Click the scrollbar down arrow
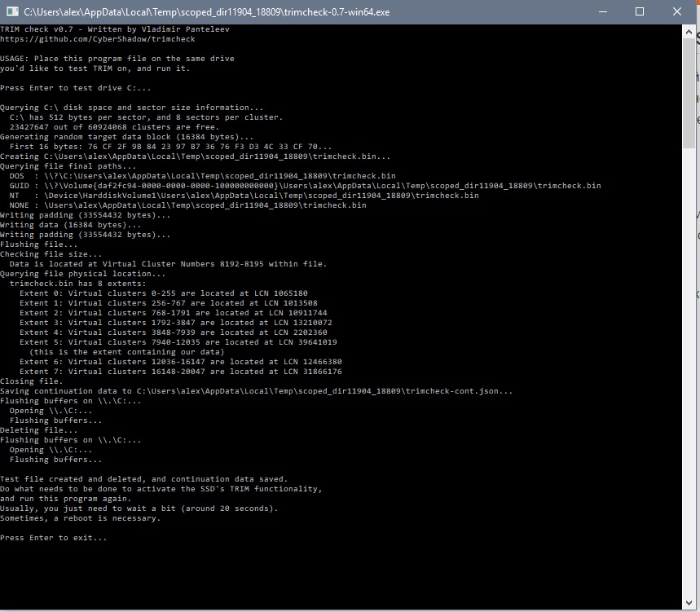This screenshot has width=700, height=612. (689, 603)
